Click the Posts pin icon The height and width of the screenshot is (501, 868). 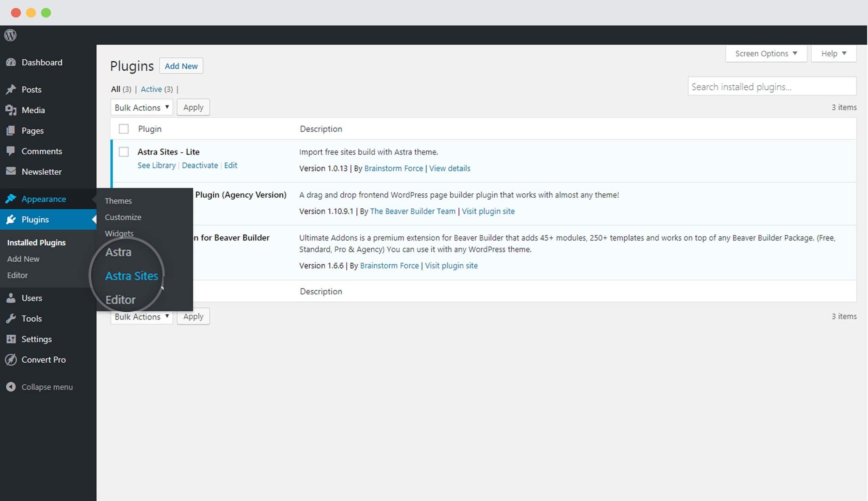coord(11,90)
